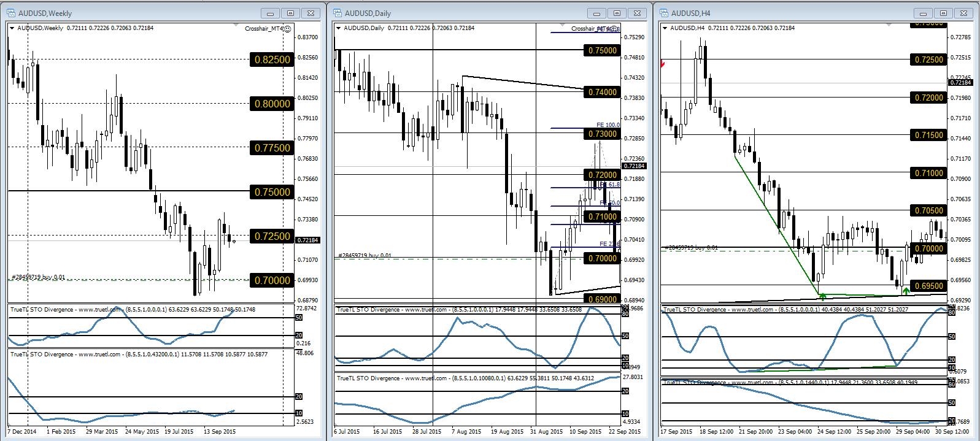
Task: Close the AUDUSD,Weekly chart window
Action: tap(312, 13)
